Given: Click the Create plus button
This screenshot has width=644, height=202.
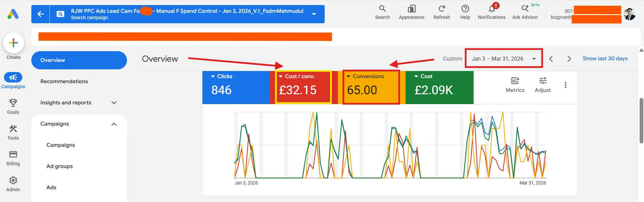Looking at the screenshot, I should pos(13,43).
